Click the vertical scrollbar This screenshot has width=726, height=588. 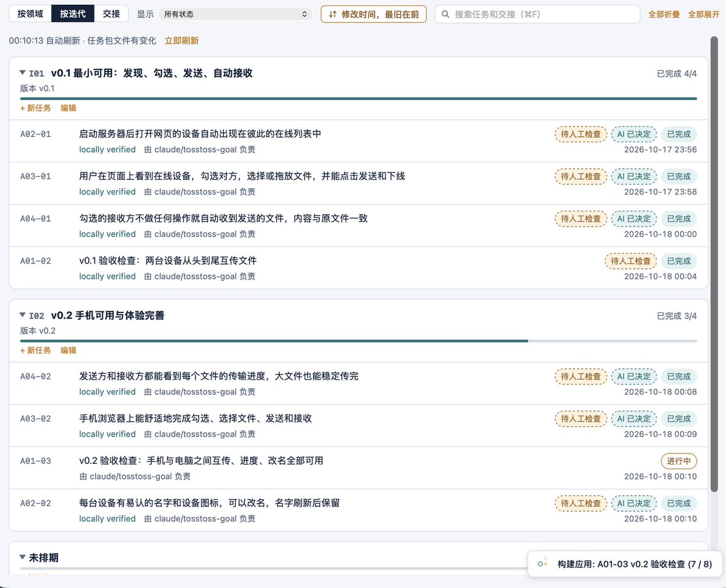[714, 264]
